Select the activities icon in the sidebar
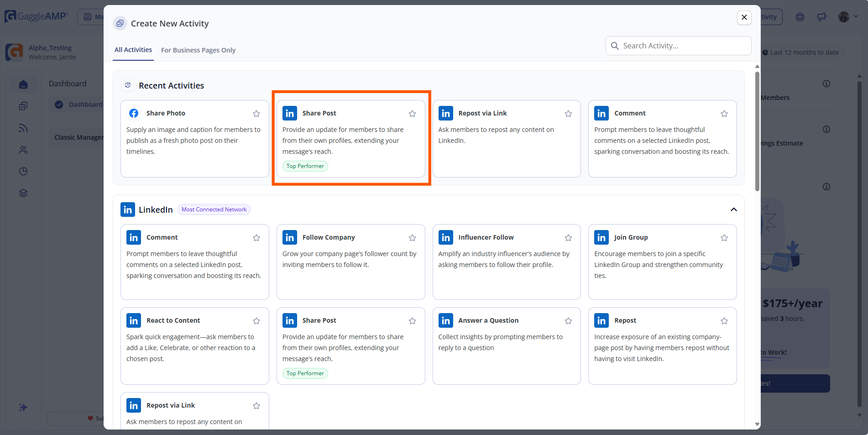The image size is (868, 435). pyautogui.click(x=23, y=105)
